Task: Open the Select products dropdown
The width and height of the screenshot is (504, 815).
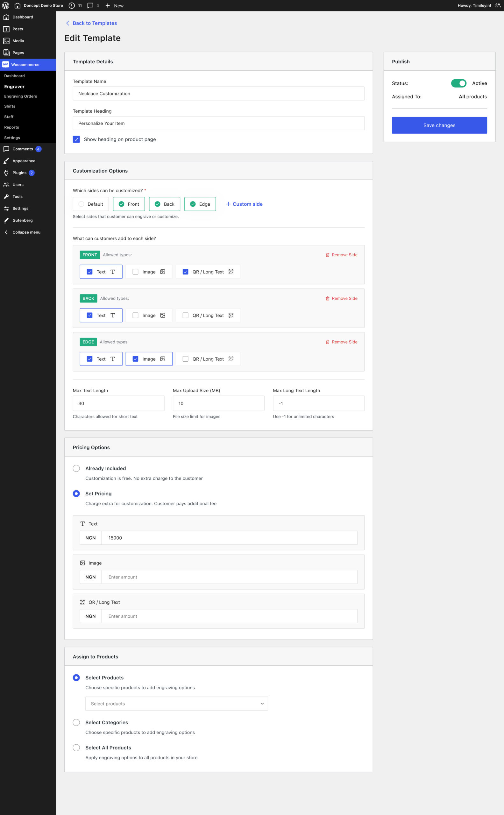Action: (176, 703)
